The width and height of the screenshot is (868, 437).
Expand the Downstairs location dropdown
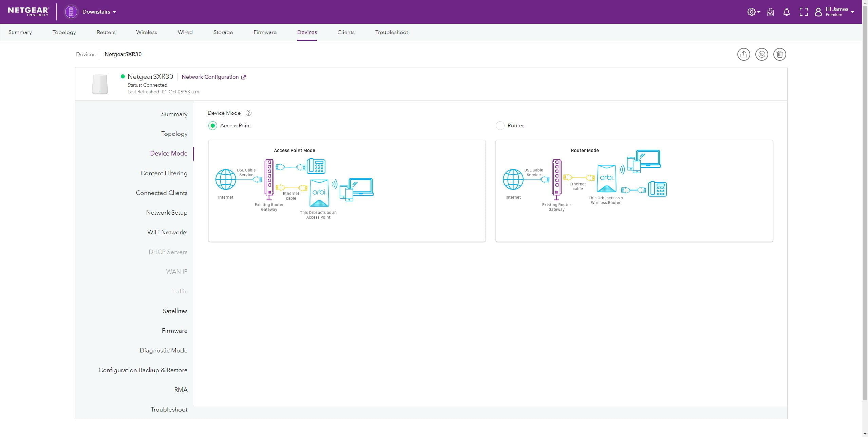[99, 12]
